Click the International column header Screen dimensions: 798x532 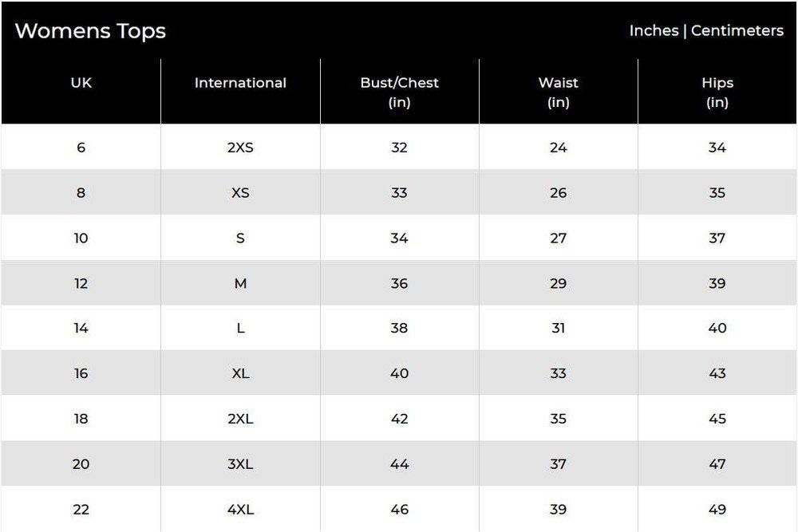(240, 83)
